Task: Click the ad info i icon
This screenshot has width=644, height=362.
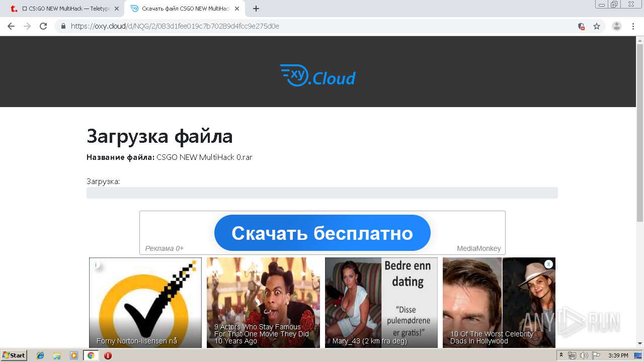Action: click(x=96, y=264)
